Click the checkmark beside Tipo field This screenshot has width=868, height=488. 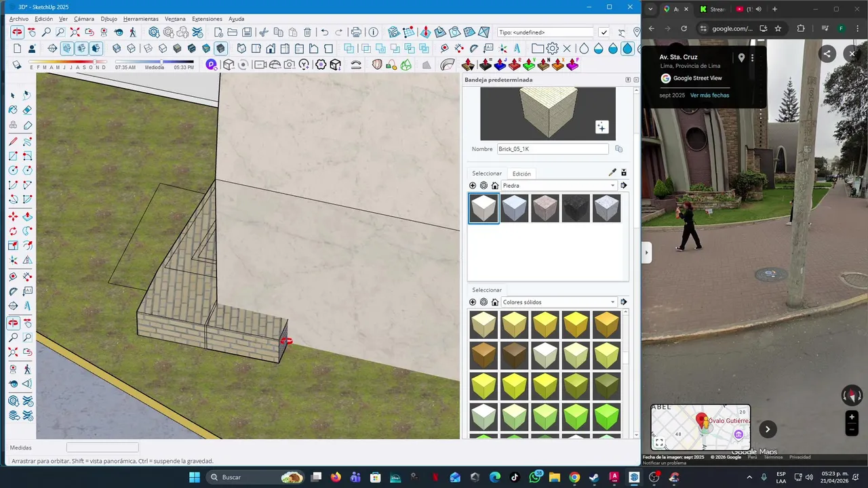point(604,33)
